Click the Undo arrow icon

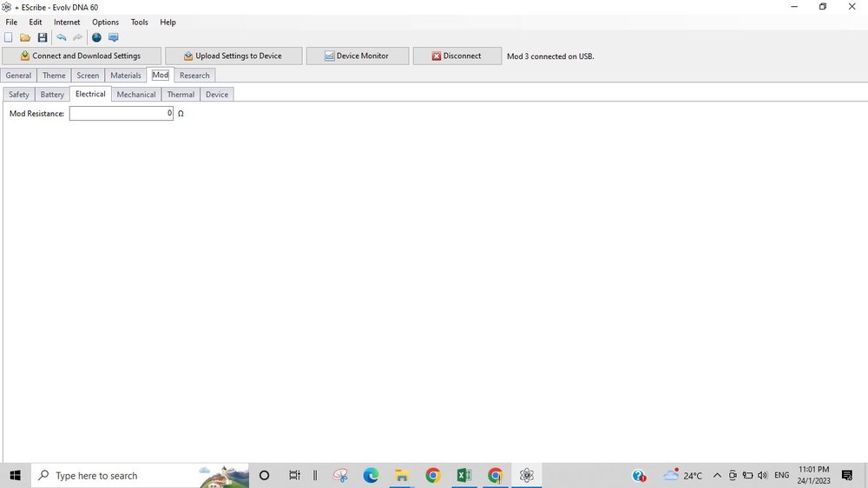tap(61, 37)
